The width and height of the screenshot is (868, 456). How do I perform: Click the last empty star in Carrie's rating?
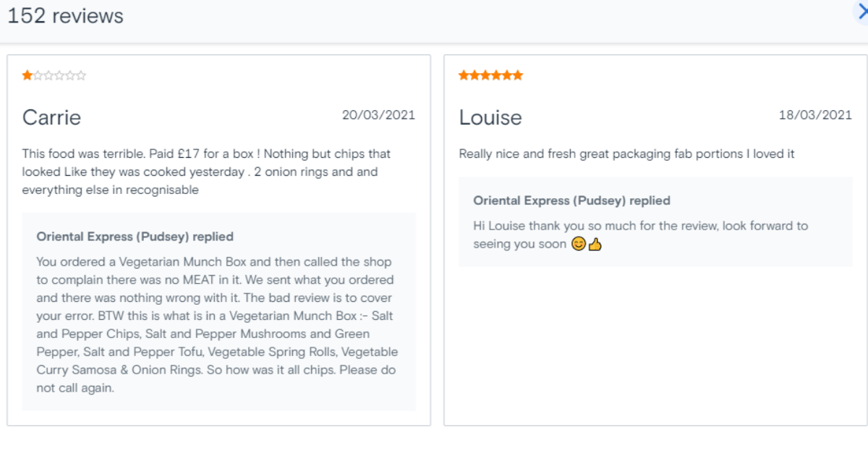[81, 75]
